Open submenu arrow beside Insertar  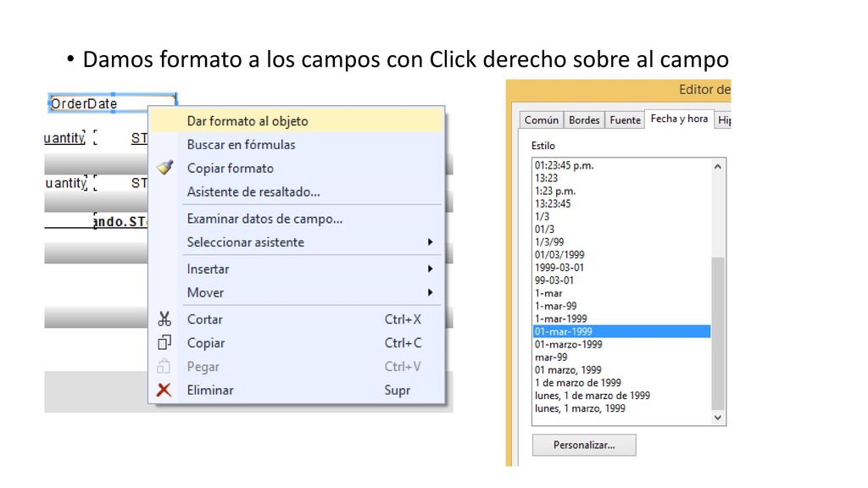tap(430, 269)
